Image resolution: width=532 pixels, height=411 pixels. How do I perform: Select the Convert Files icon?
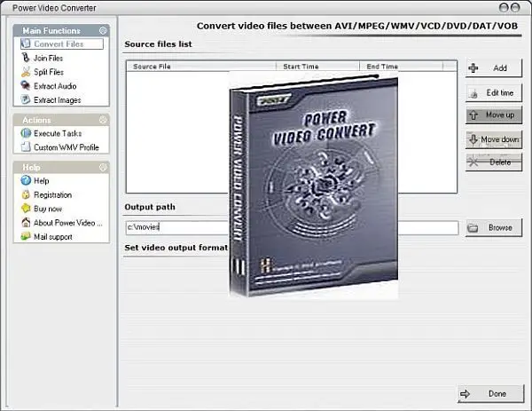tap(26, 43)
